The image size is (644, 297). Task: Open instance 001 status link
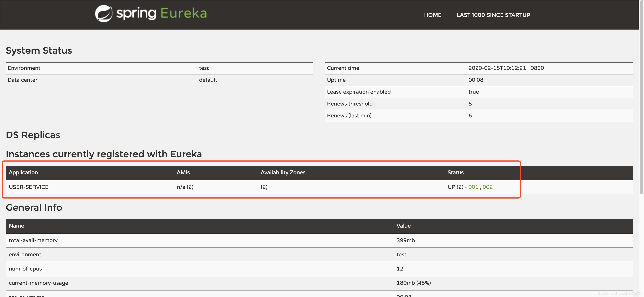coord(473,187)
